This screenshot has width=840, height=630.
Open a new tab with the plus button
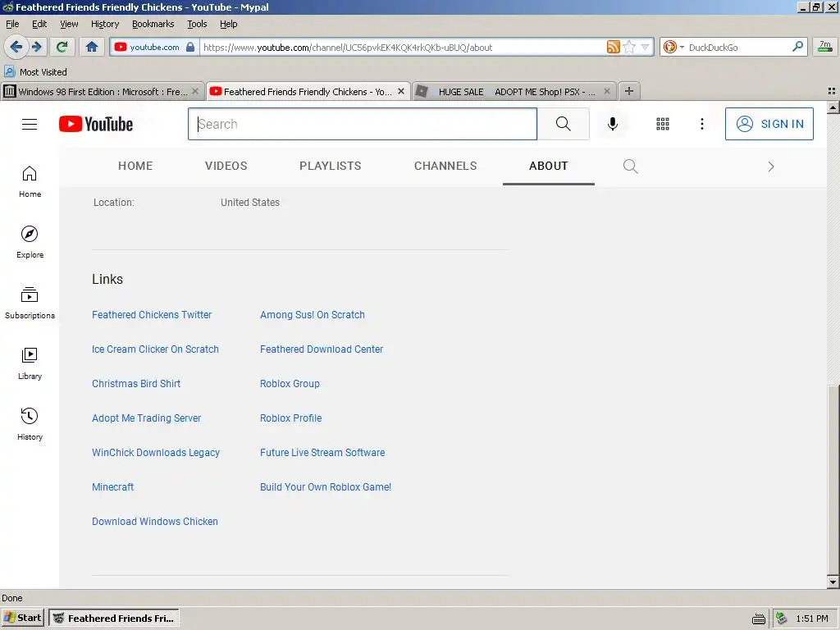point(629,91)
